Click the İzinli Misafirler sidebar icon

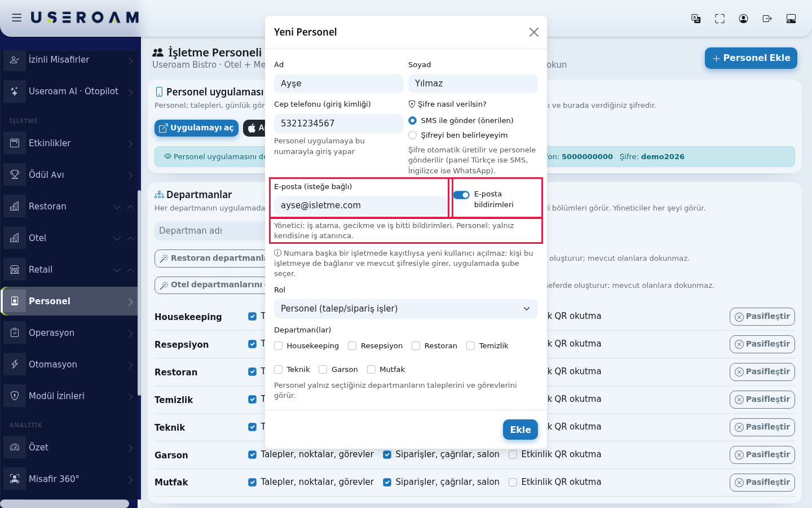point(15,60)
